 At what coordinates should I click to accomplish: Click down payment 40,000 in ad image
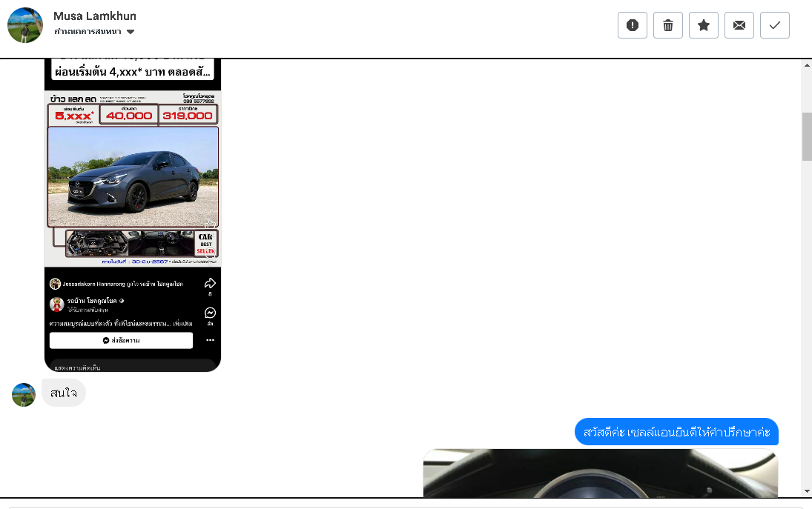(x=129, y=116)
